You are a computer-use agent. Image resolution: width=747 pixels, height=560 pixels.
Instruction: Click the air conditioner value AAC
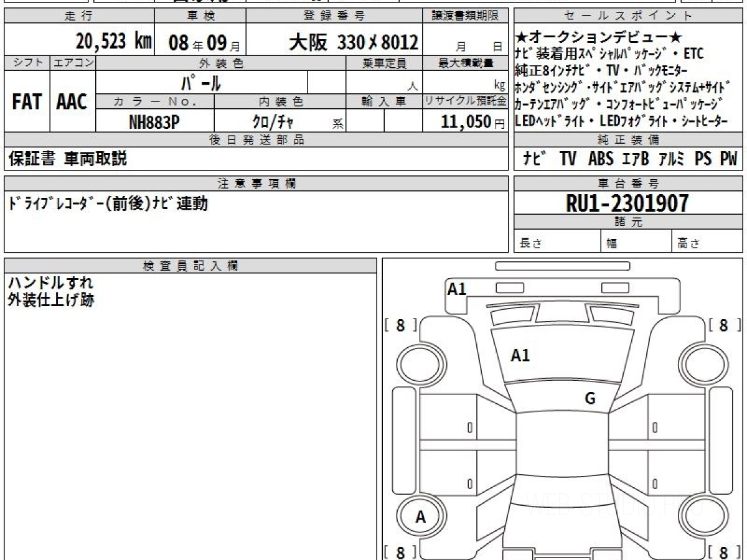click(x=72, y=103)
